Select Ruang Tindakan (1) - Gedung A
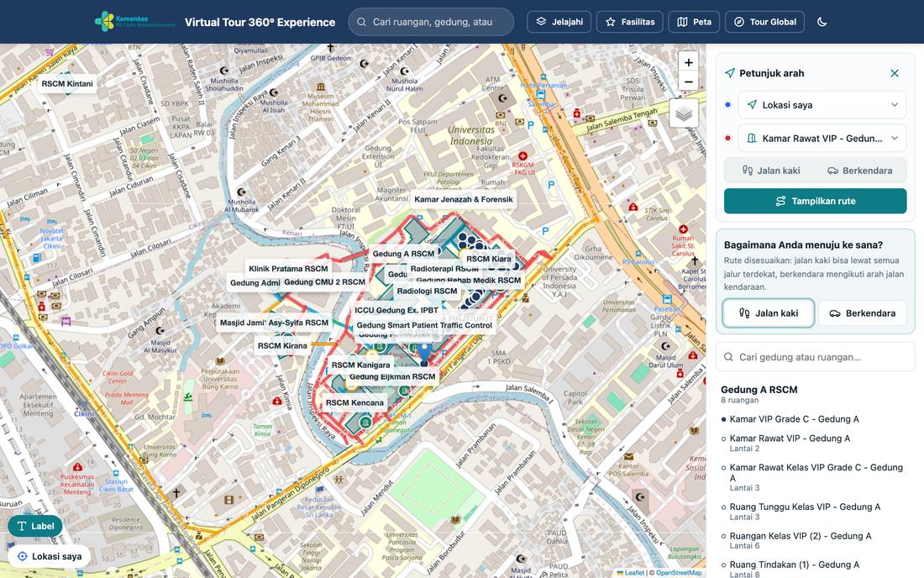The width and height of the screenshot is (924, 578). point(816,569)
